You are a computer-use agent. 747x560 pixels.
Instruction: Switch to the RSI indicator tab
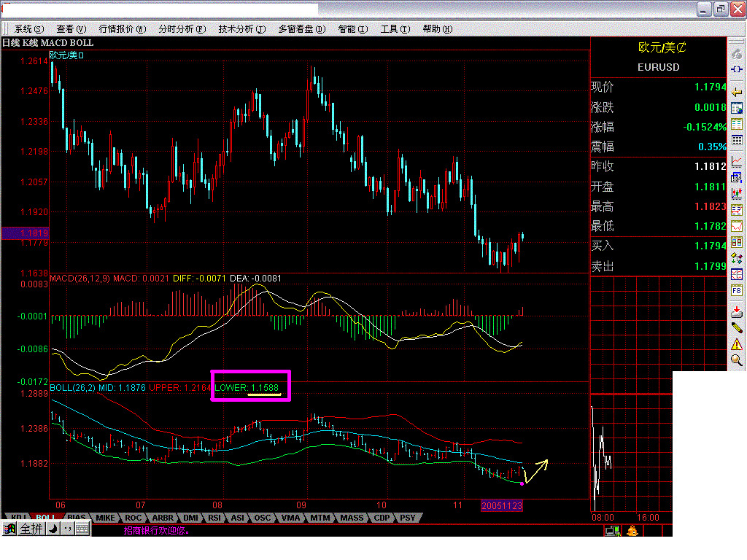pos(214,518)
